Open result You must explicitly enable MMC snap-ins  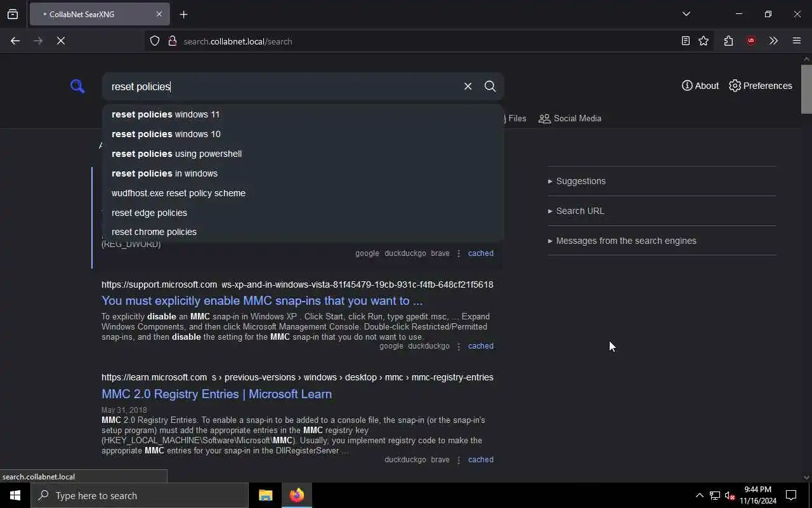click(262, 300)
